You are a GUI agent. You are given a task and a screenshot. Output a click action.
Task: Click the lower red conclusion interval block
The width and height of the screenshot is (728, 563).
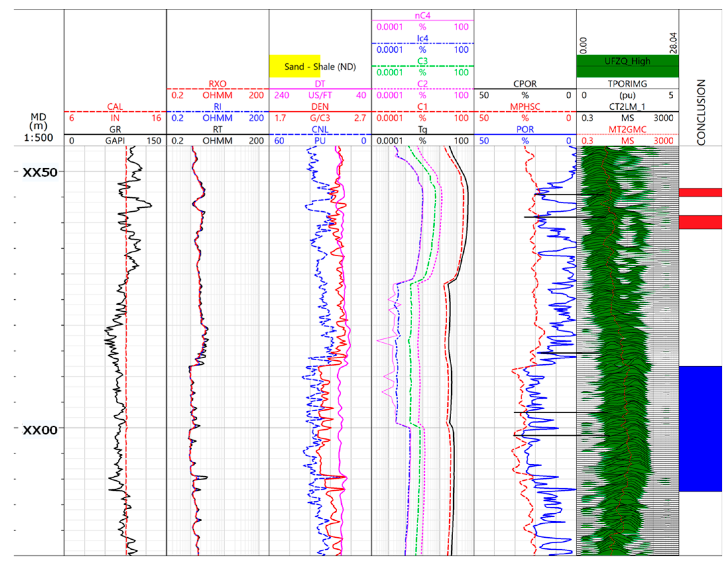(x=700, y=222)
